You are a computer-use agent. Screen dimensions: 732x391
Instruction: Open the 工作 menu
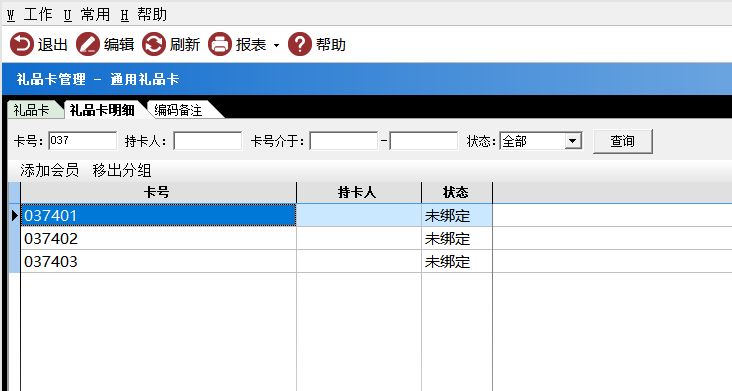(29, 14)
